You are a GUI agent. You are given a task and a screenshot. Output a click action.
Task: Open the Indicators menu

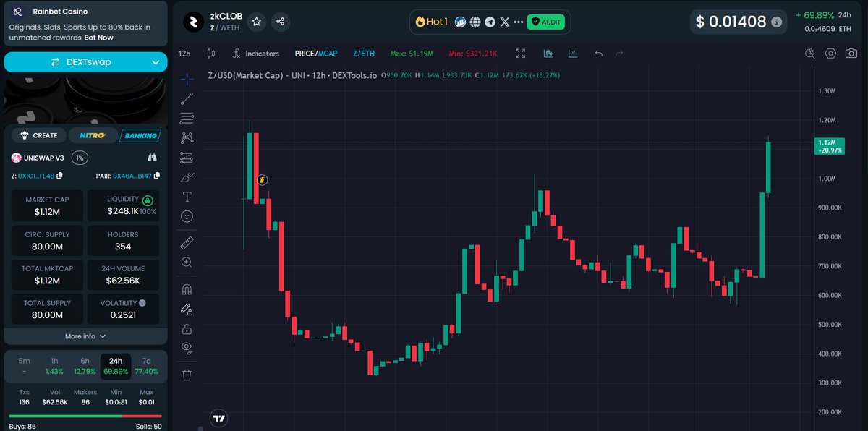(255, 54)
